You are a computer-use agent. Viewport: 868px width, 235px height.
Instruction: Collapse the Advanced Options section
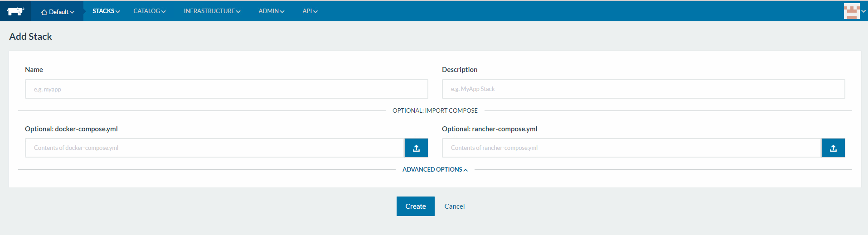click(x=435, y=169)
